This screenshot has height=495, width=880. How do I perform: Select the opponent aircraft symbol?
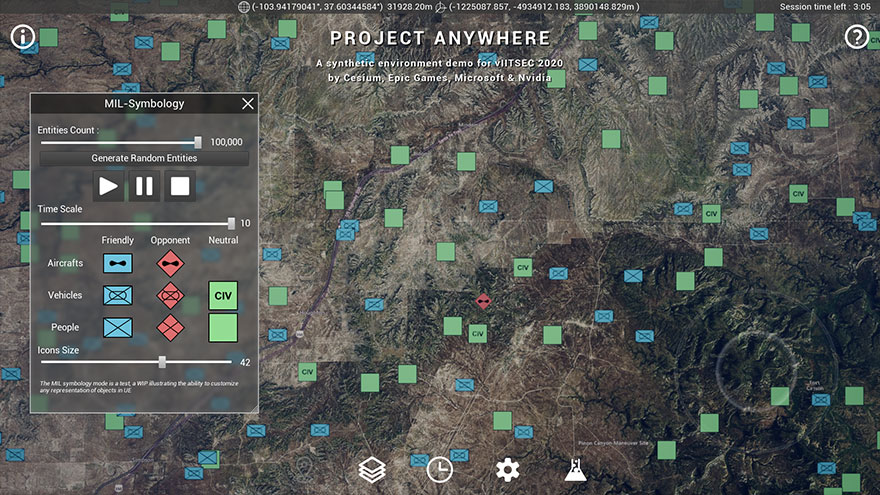(x=170, y=264)
